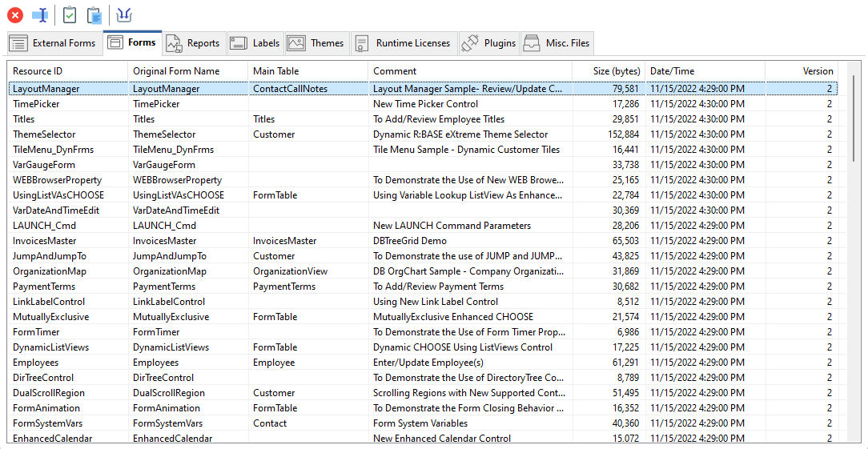Select the DirTreeControl resource row
Image resolution: width=868 pixels, height=449 pixels.
coord(423,378)
